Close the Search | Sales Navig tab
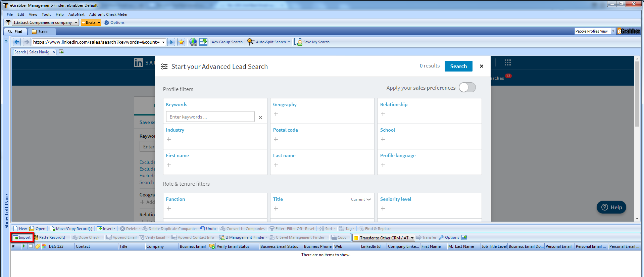 pyautogui.click(x=53, y=52)
